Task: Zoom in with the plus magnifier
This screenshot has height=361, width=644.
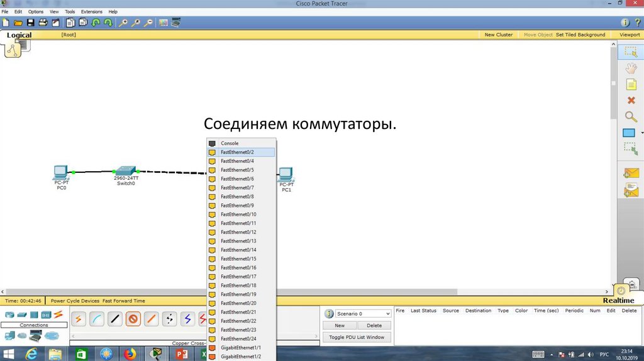Action: click(123, 23)
